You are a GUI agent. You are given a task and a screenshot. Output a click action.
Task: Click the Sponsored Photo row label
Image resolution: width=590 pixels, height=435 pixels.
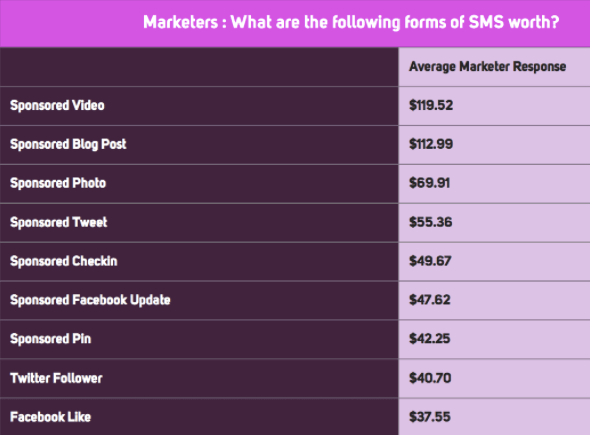(58, 183)
